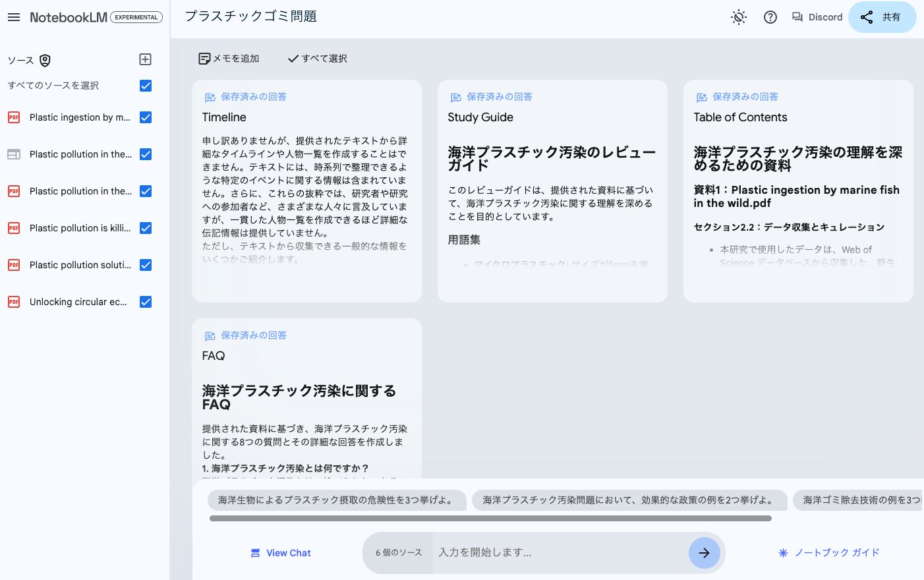Open the Study Guide saved note
Screen dimensions: 924x580
coord(552,190)
